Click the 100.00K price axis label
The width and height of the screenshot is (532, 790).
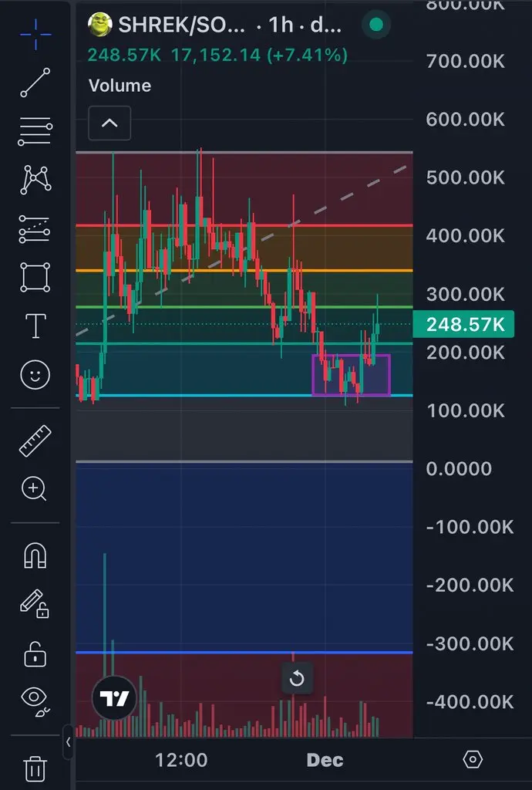(x=466, y=410)
